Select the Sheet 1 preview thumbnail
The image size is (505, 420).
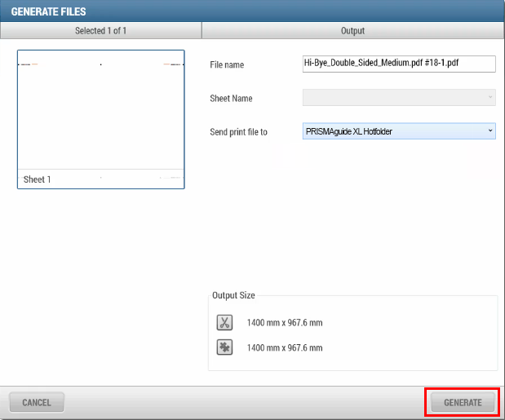[100, 114]
